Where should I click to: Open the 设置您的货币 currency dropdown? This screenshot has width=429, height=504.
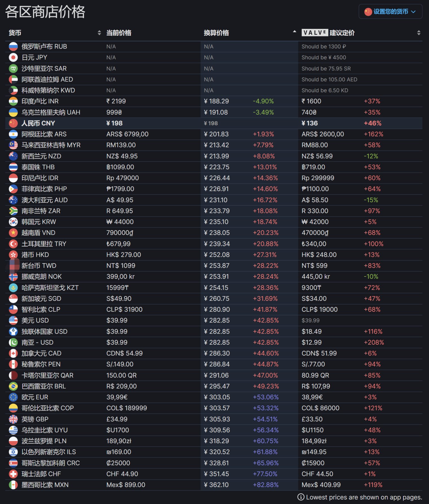point(390,12)
